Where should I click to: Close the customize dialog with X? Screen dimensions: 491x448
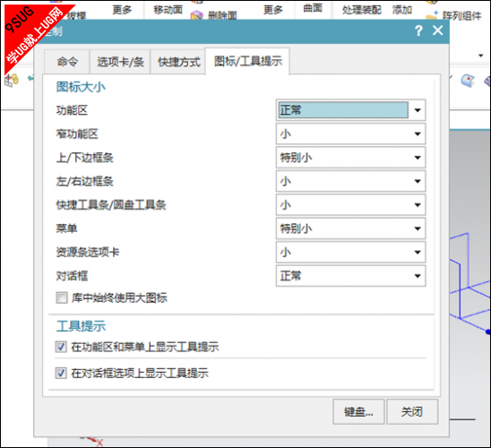tap(437, 30)
